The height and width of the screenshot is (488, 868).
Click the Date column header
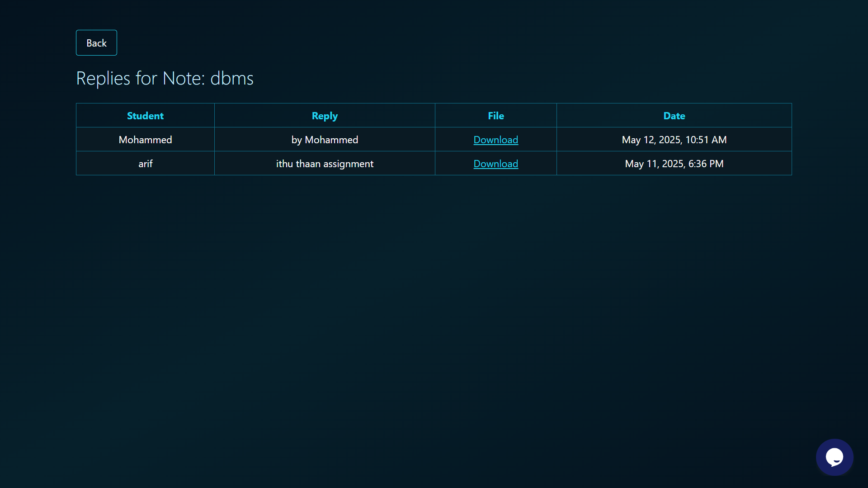tap(674, 116)
